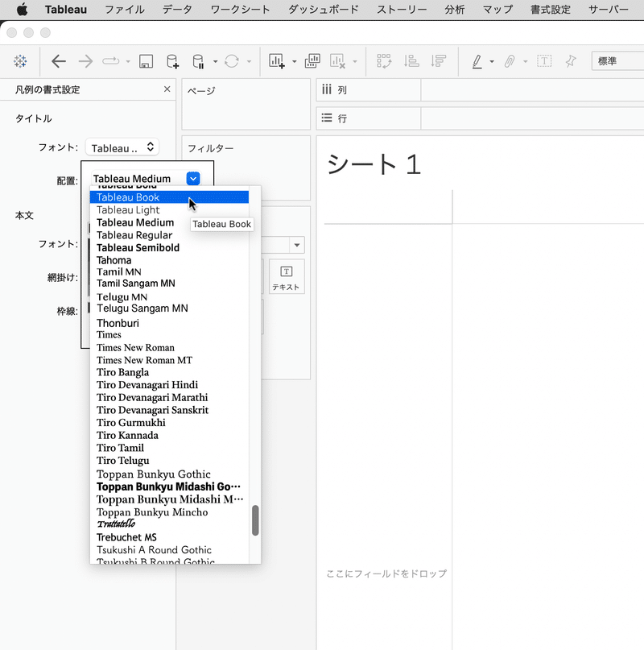The width and height of the screenshot is (644, 650).
Task: Open the 標準 view size dropdown
Action: coord(617,61)
